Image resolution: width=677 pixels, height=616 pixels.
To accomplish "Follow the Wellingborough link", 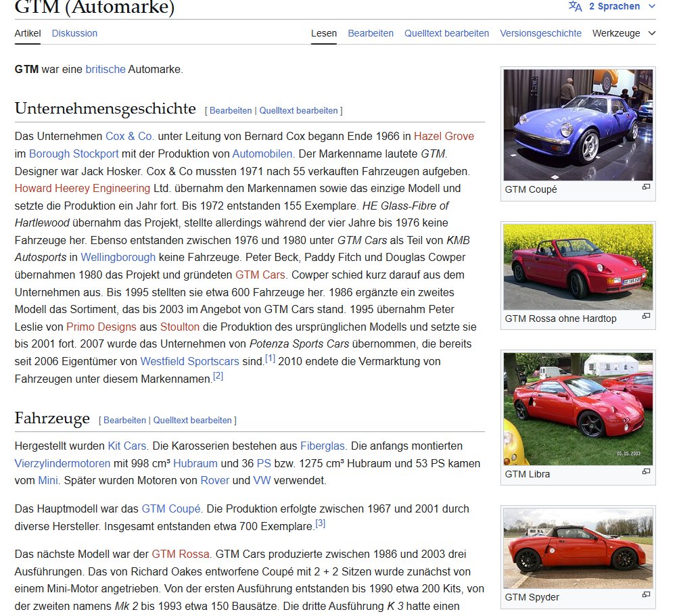I will pos(118,257).
